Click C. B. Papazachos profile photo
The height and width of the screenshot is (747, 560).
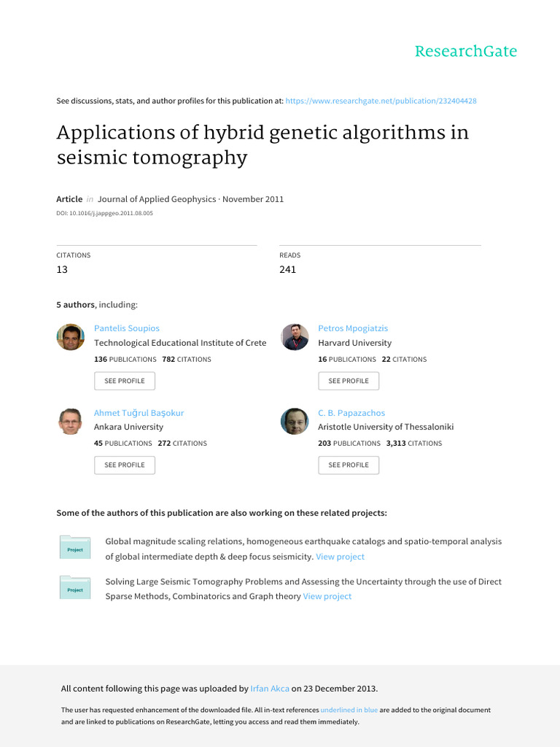[295, 421]
